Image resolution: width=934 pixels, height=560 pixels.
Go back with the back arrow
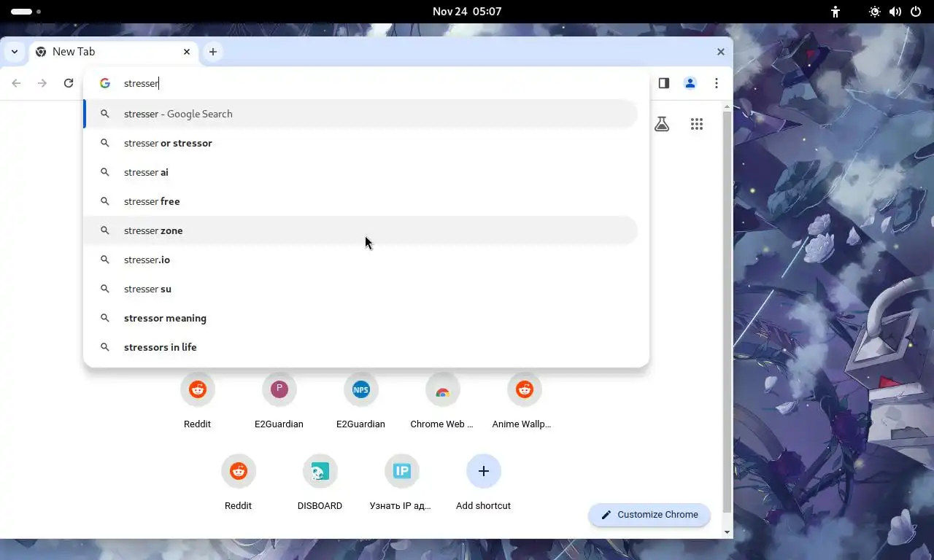click(16, 83)
